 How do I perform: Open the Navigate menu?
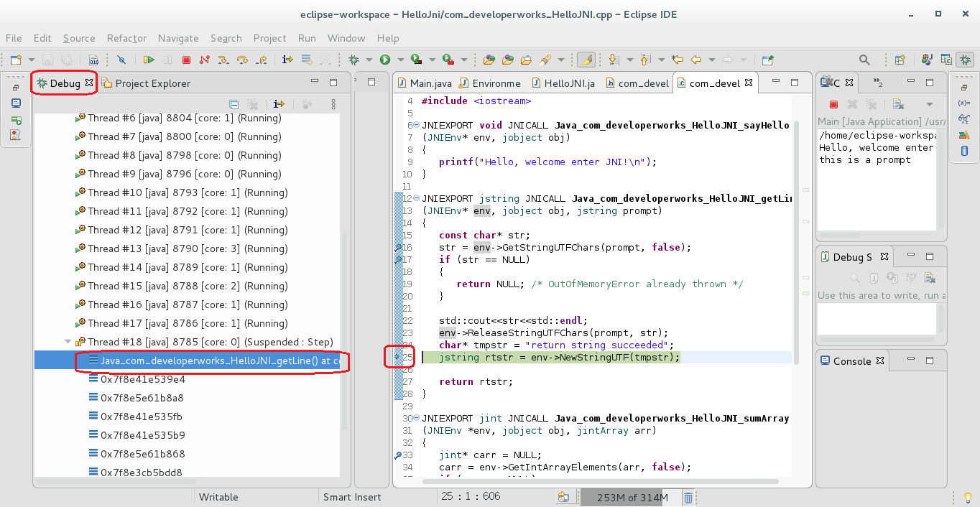(178, 38)
